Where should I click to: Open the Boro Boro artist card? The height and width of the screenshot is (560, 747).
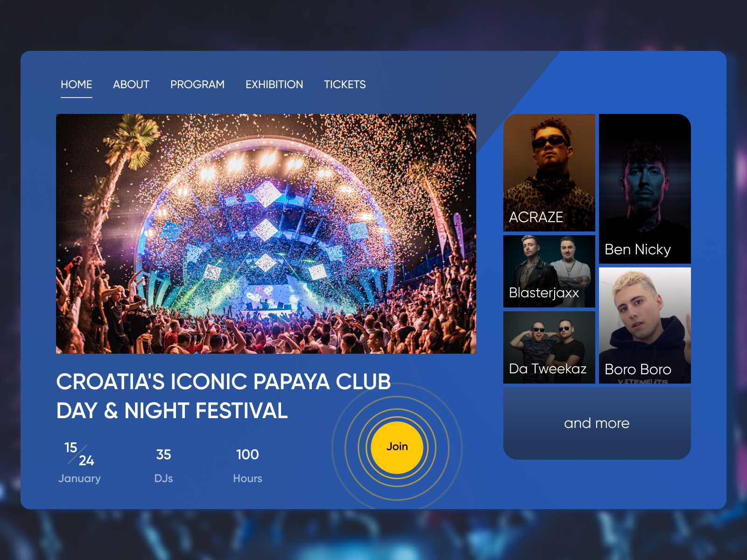645,325
